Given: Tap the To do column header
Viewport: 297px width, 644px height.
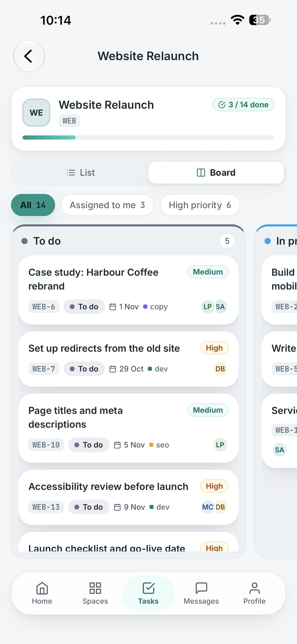Looking at the screenshot, I should pyautogui.click(x=128, y=241).
